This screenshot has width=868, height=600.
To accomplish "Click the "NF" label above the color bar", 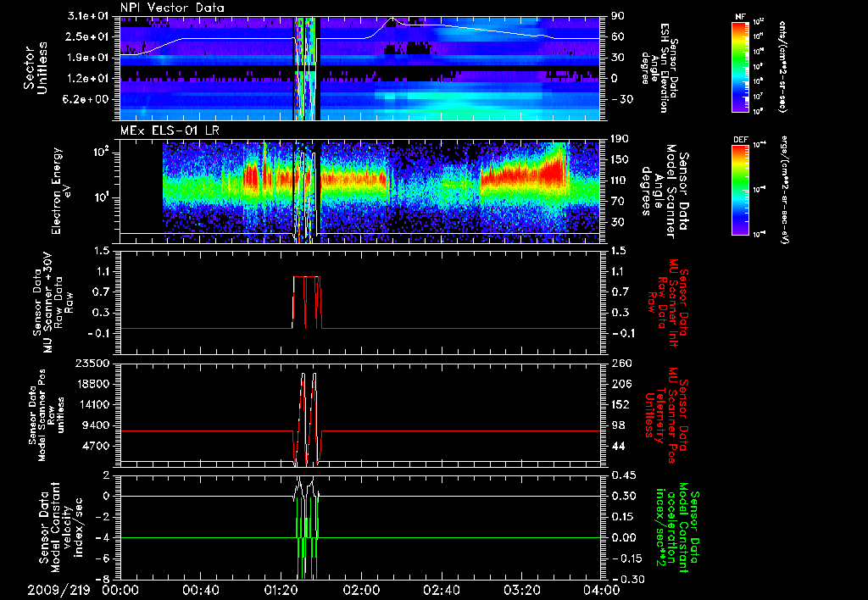I will pyautogui.click(x=740, y=17).
